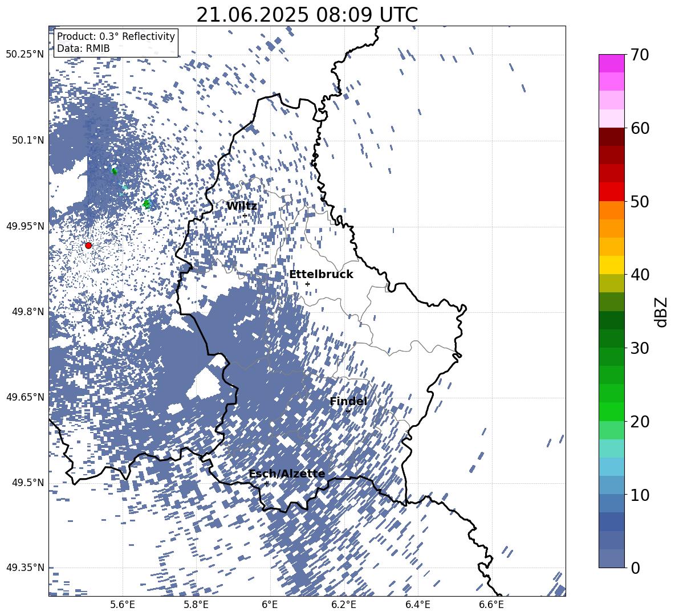
Task: Click the bright red colorbar swatch above 50
Action: pos(611,191)
